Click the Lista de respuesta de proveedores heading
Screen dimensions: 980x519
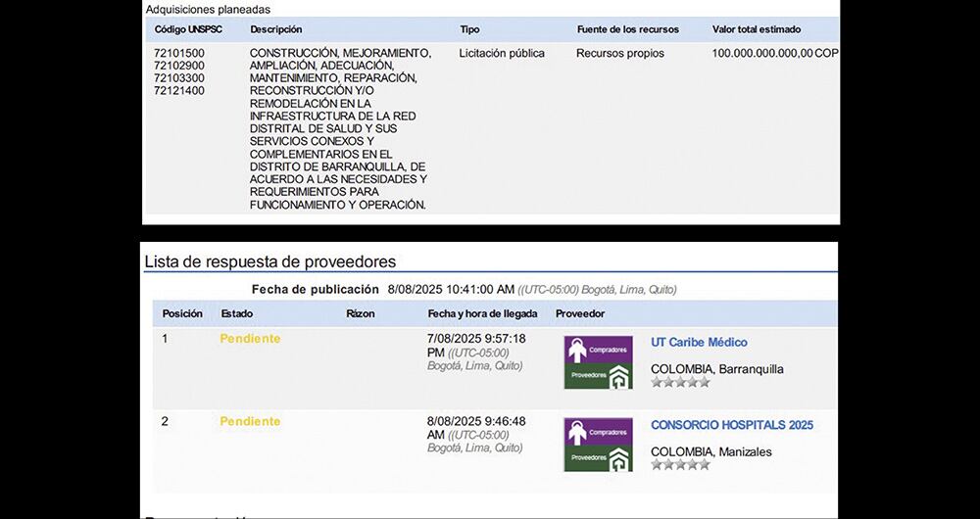pyautogui.click(x=270, y=261)
